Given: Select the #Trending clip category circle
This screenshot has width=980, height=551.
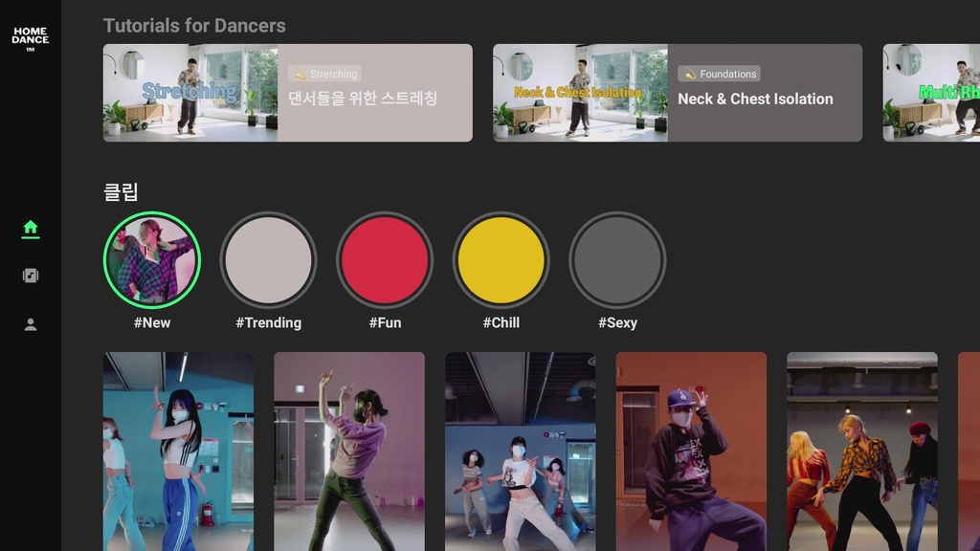Looking at the screenshot, I should coord(268,260).
